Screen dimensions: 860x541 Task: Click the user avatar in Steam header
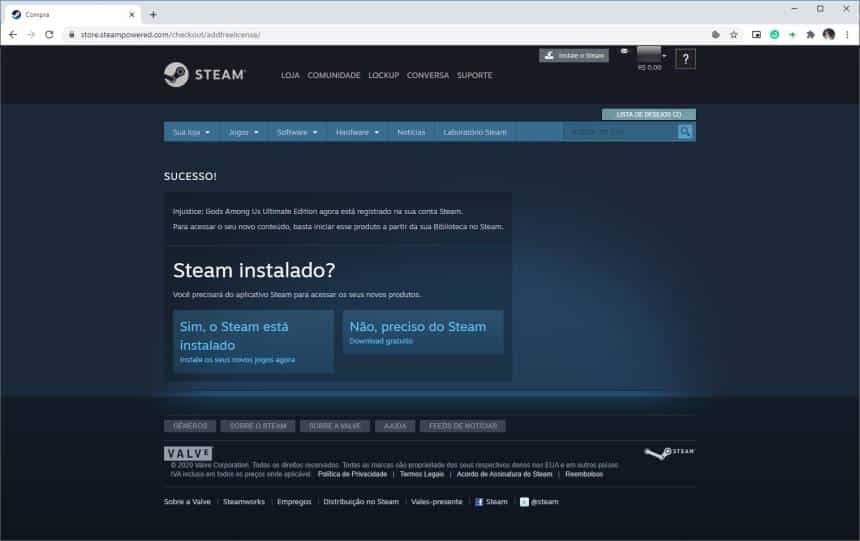(x=648, y=54)
